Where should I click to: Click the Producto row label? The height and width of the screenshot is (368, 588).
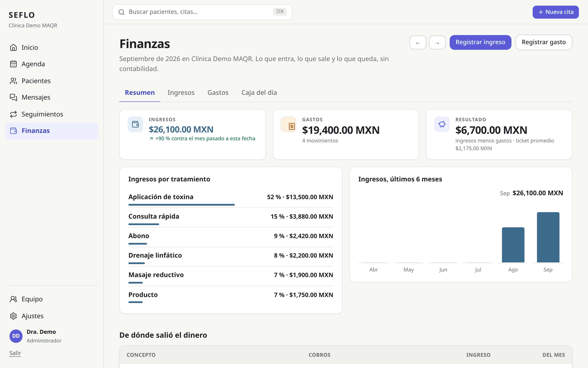143,295
